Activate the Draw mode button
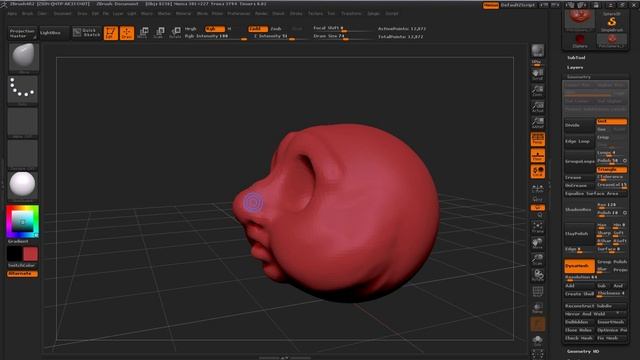Viewport: 640px width, 360px height. coord(127,33)
